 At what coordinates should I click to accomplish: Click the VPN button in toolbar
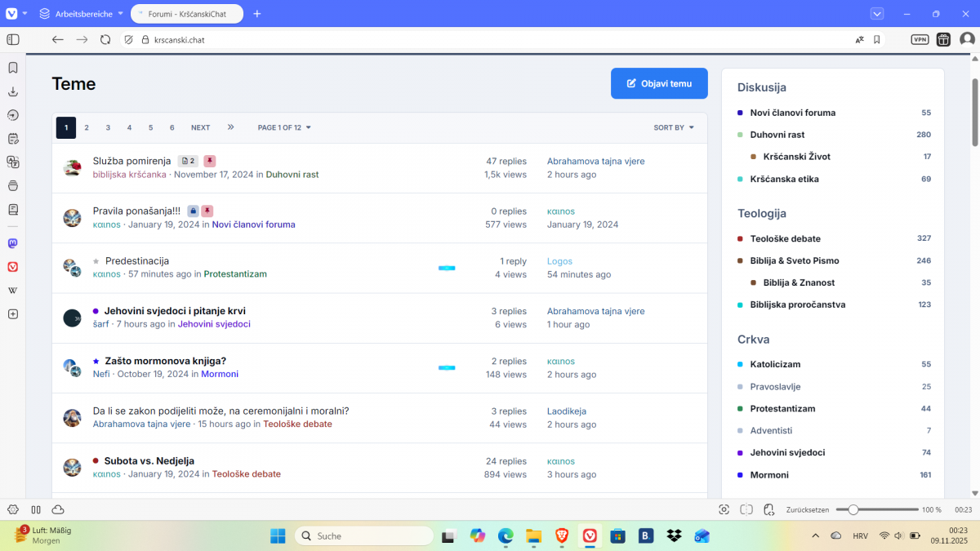[920, 39]
